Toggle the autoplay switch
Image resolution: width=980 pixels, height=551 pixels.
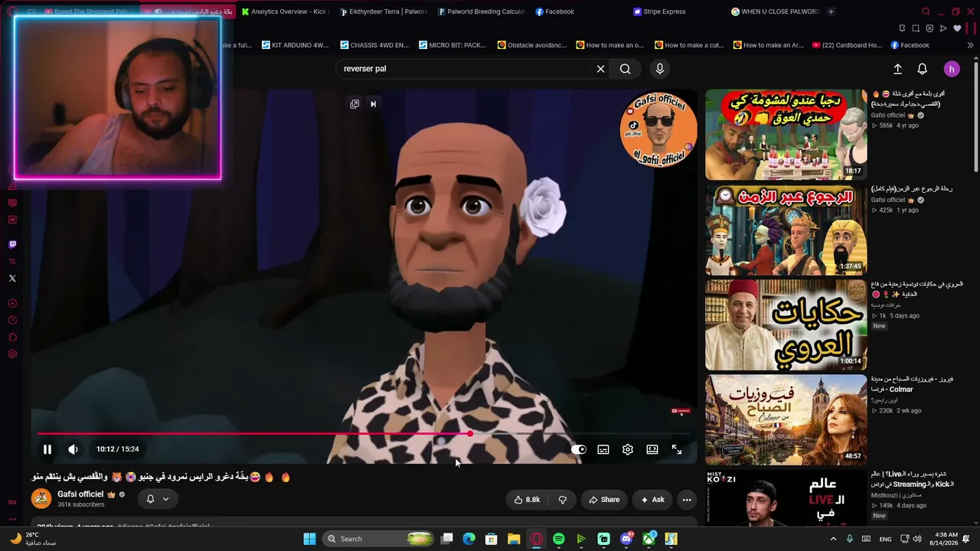[579, 450]
